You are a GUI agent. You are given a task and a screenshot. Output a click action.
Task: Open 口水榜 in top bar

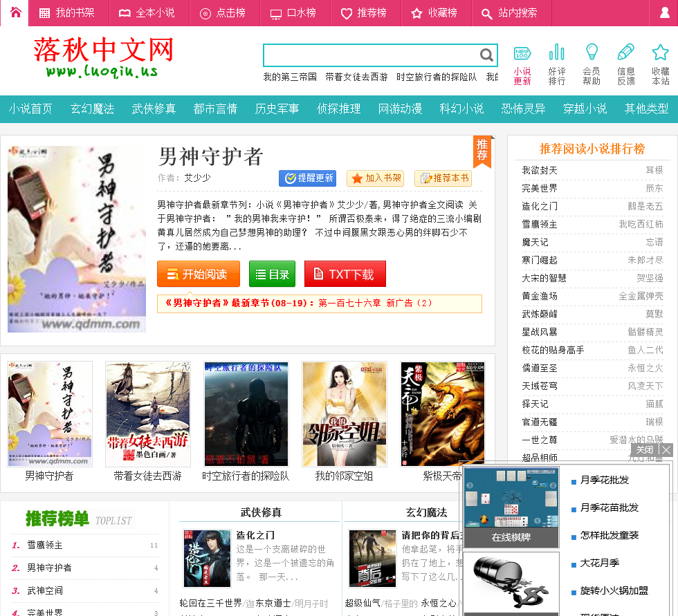tap(293, 13)
